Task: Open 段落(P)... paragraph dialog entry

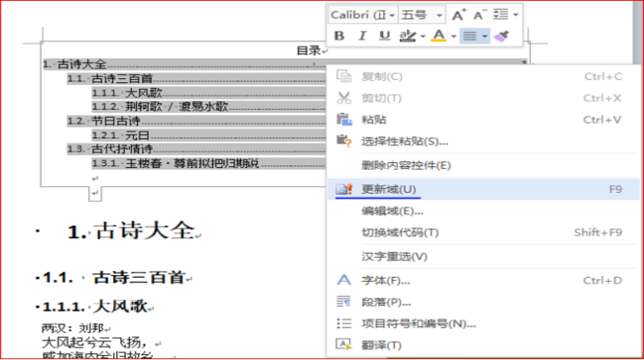Action: tap(484, 303)
